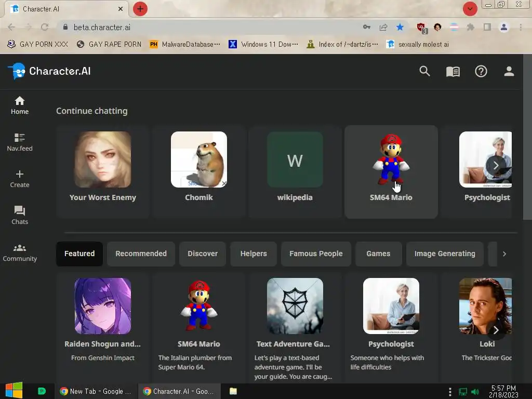Expand the red tab search dropdown
The width and height of the screenshot is (532, 399).
(x=470, y=9)
